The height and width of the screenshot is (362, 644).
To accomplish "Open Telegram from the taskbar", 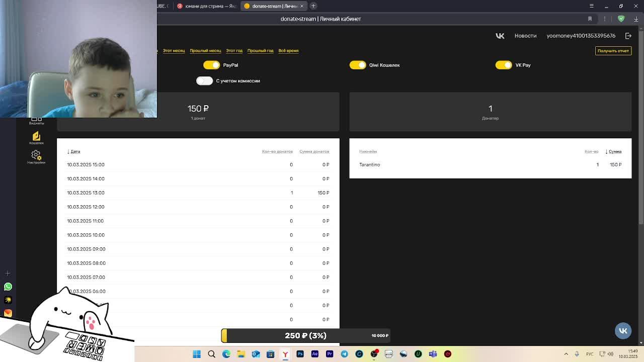I will (344, 354).
